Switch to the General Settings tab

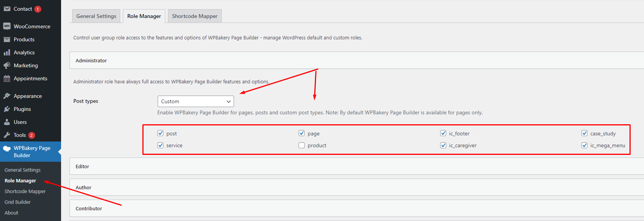pyautogui.click(x=96, y=16)
